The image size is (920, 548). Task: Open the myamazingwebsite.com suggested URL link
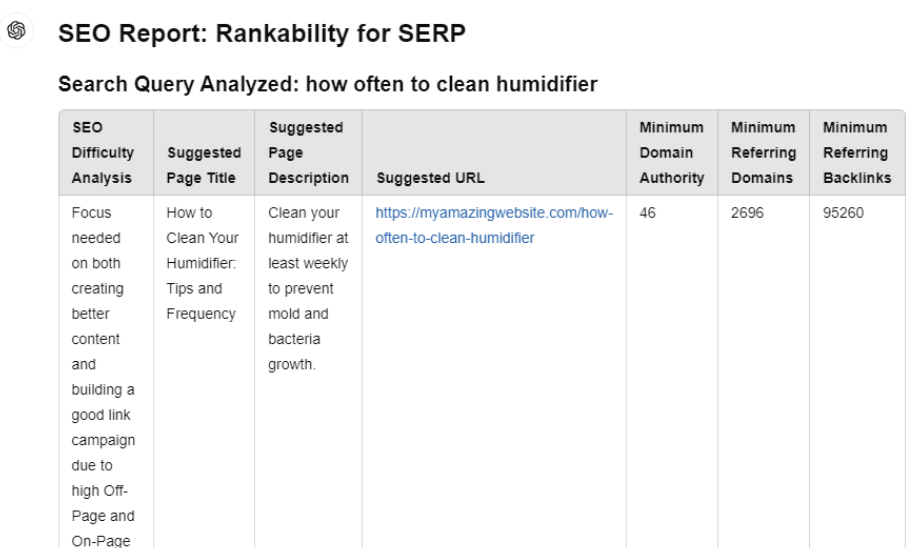click(494, 225)
